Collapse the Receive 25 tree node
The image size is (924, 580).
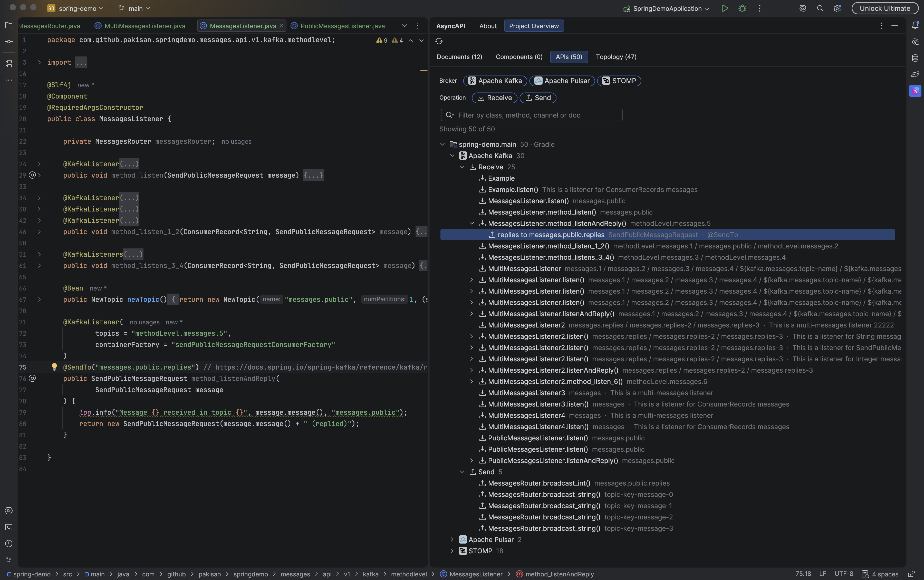[462, 167]
